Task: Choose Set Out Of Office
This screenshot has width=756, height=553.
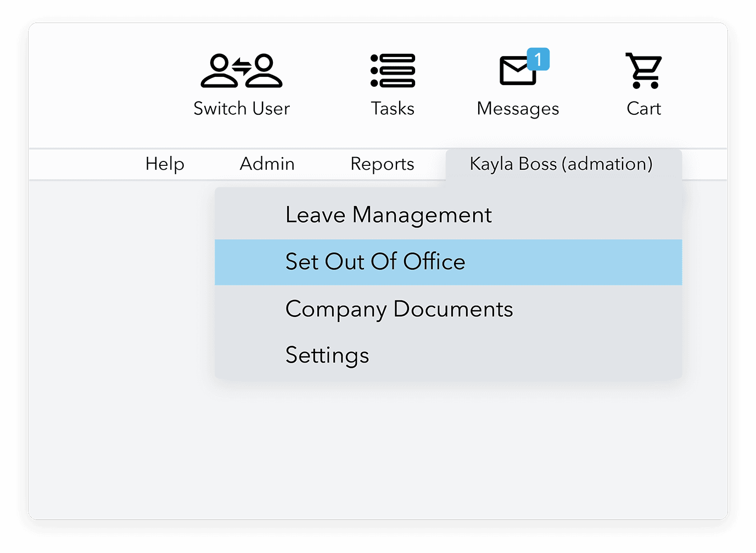Action: [375, 262]
